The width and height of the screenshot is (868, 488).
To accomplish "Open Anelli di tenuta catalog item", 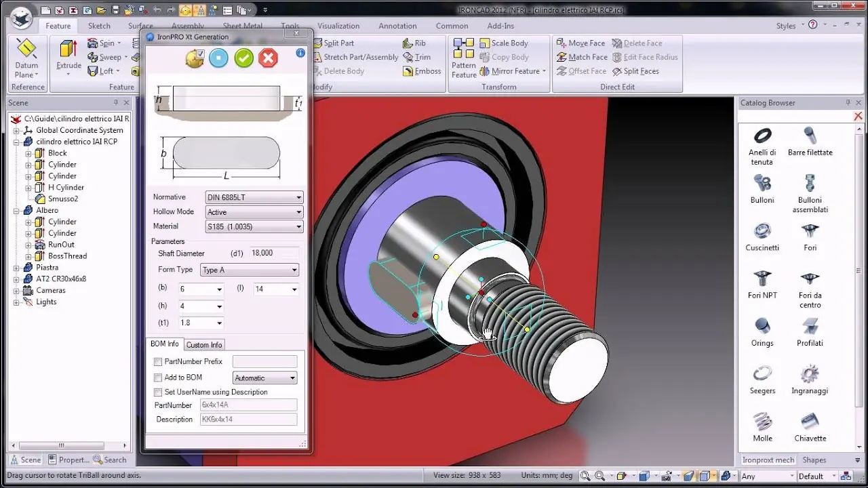I will 762,146.
